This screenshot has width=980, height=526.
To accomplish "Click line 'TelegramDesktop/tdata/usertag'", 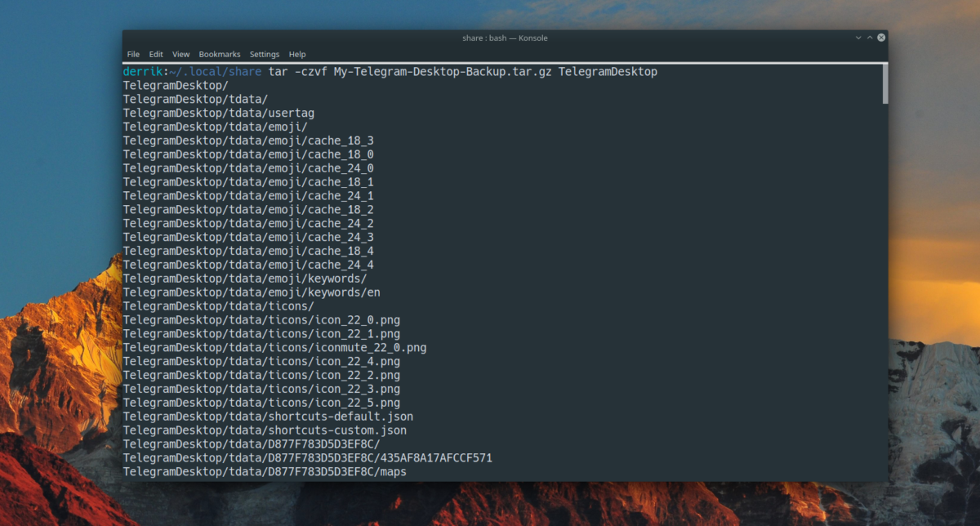I will (x=219, y=113).
